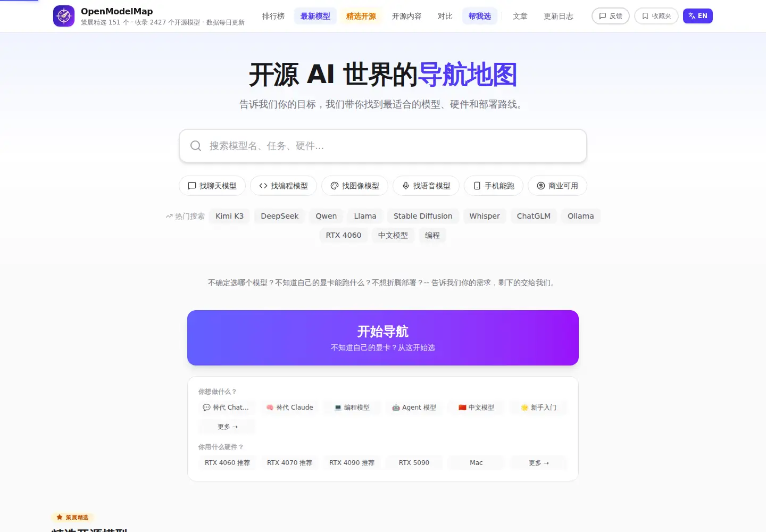Screen dimensions: 766x532
Task: Choose RTX 4090 推荐 hardware
Action: pos(352,463)
